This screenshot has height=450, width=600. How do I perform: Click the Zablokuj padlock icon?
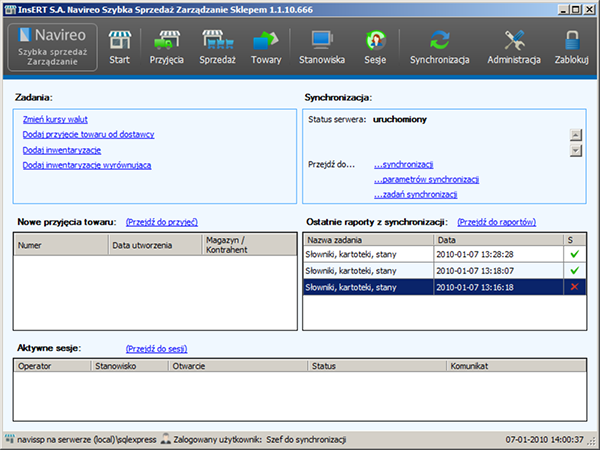572,47
